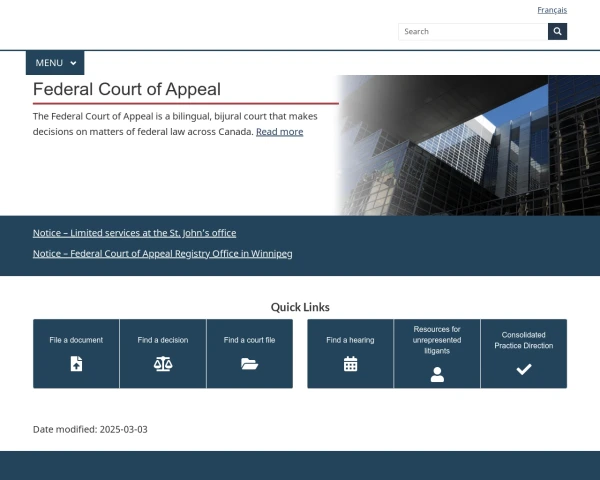Open the St. John's limited services notice
The image size is (600, 480).
[x=134, y=233]
